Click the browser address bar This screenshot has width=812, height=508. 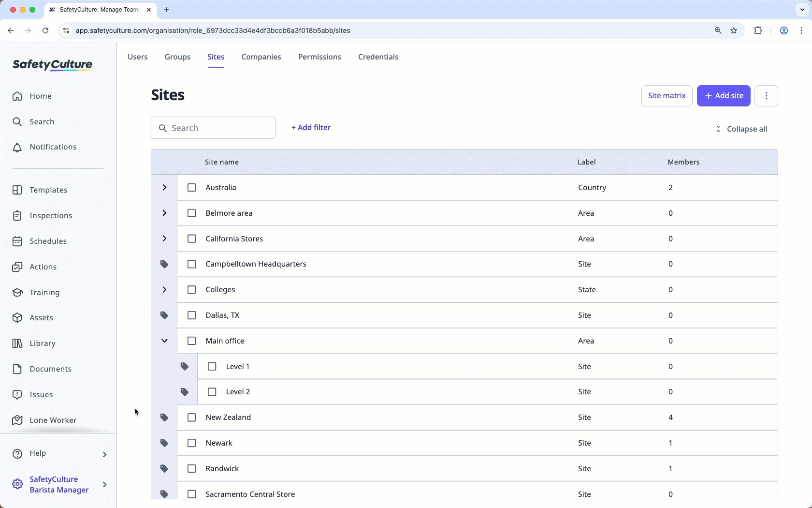387,30
